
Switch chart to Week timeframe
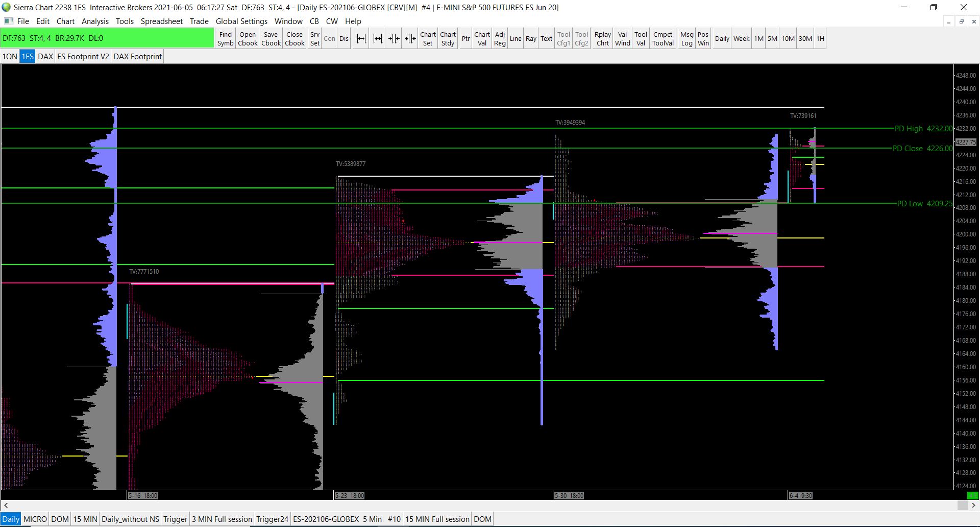pos(742,39)
